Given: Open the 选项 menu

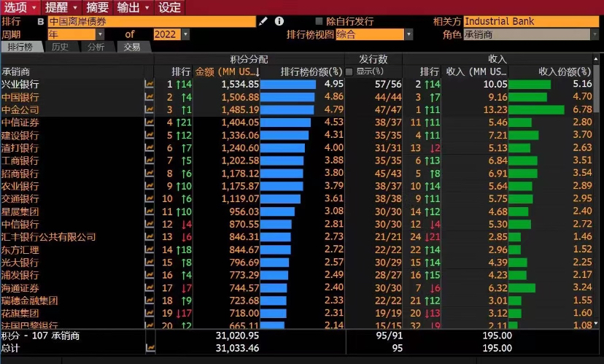Looking at the screenshot, I should (x=20, y=7).
